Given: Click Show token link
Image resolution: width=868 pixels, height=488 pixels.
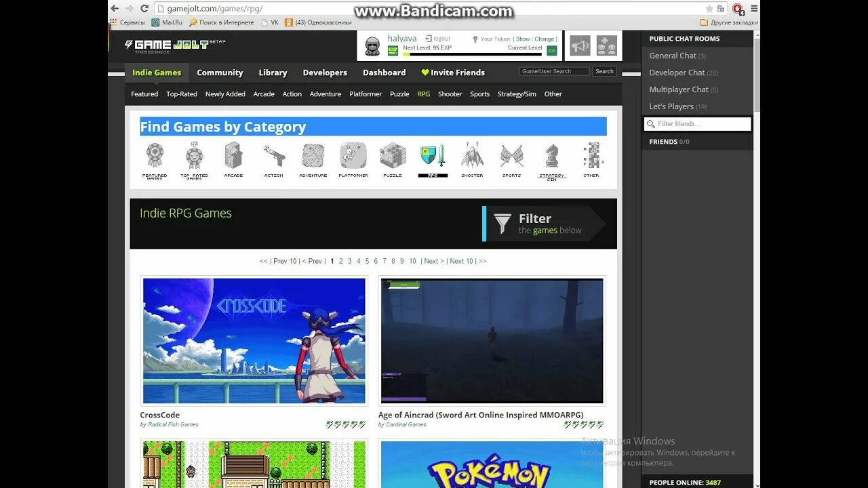Looking at the screenshot, I should coord(523,39).
